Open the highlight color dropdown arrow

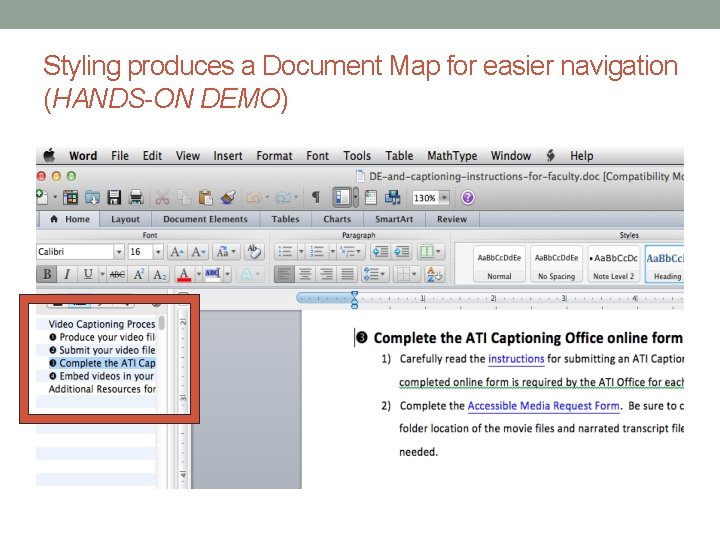pos(227,275)
